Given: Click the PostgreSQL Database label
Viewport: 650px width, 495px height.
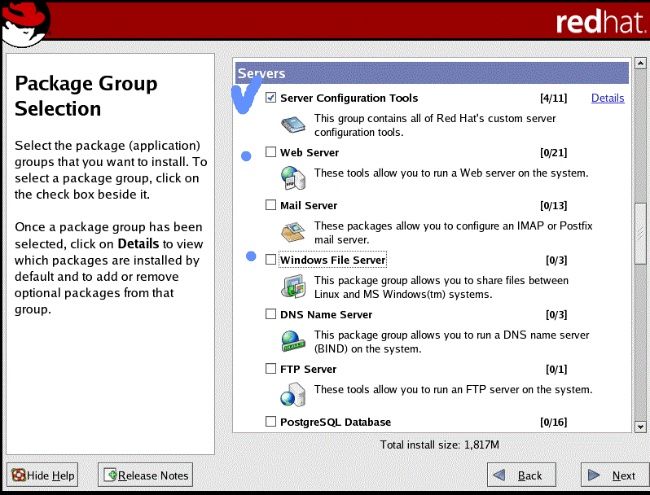Looking at the screenshot, I should click(x=335, y=422).
